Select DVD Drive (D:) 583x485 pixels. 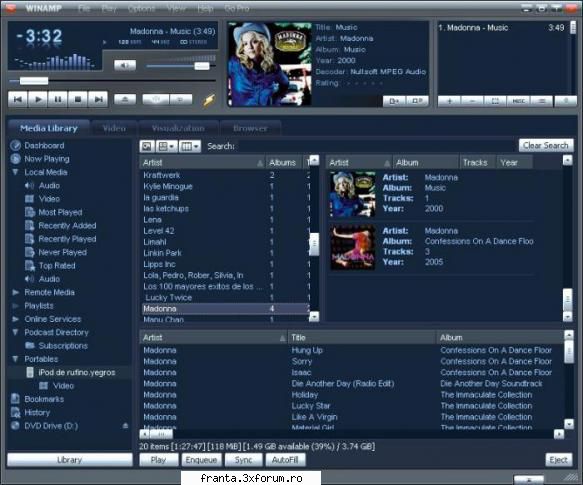51,426
